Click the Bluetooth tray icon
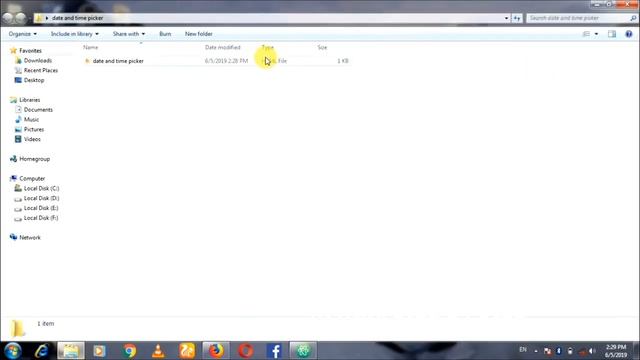The image size is (640, 360). [x=559, y=351]
